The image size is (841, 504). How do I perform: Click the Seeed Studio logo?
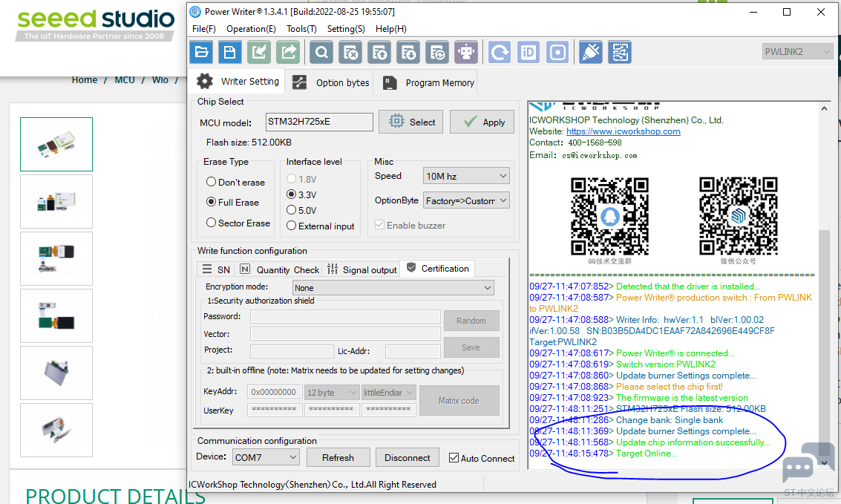(x=96, y=25)
